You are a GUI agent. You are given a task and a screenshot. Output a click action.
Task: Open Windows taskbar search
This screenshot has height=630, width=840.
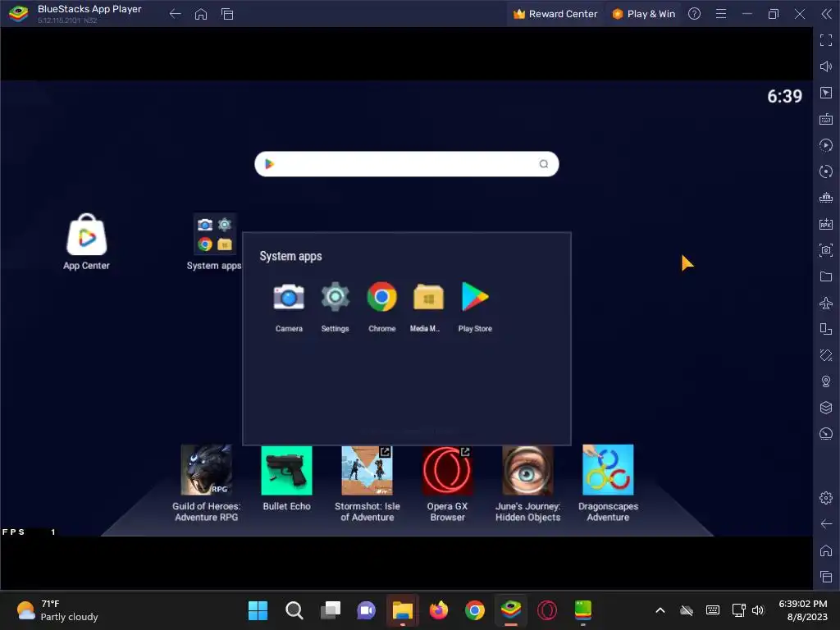coord(294,610)
